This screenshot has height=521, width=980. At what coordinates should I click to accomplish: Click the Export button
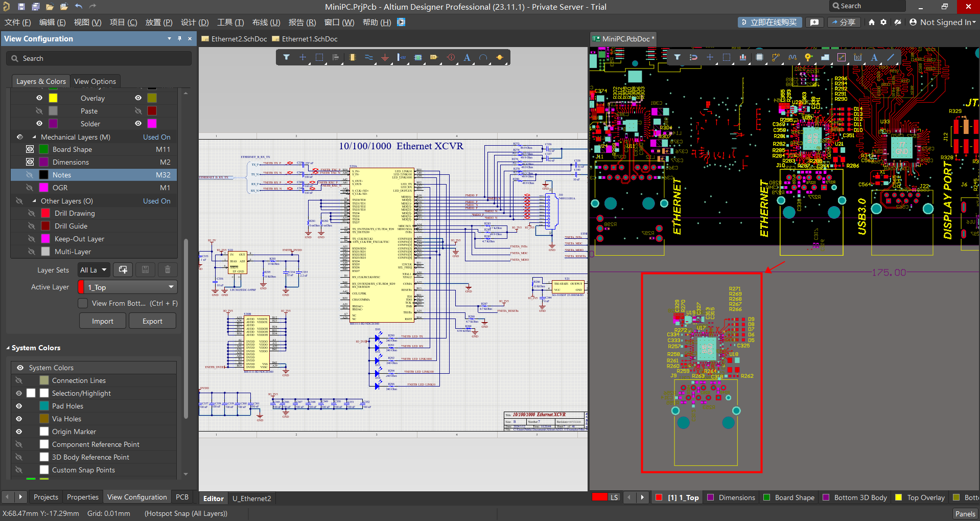click(x=152, y=321)
